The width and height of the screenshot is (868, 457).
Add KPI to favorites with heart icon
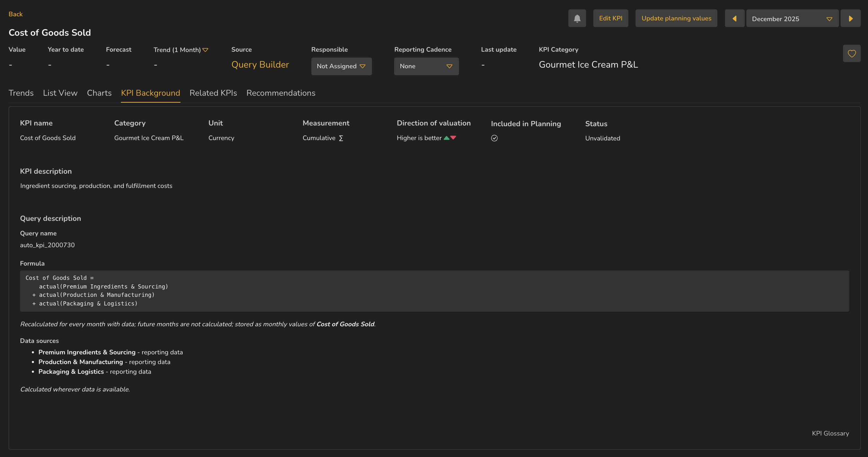[852, 54]
